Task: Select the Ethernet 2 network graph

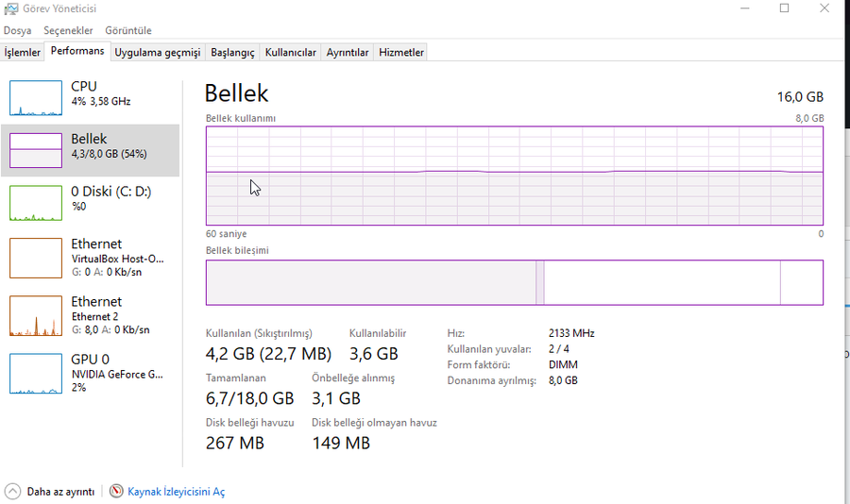Action: (x=36, y=315)
